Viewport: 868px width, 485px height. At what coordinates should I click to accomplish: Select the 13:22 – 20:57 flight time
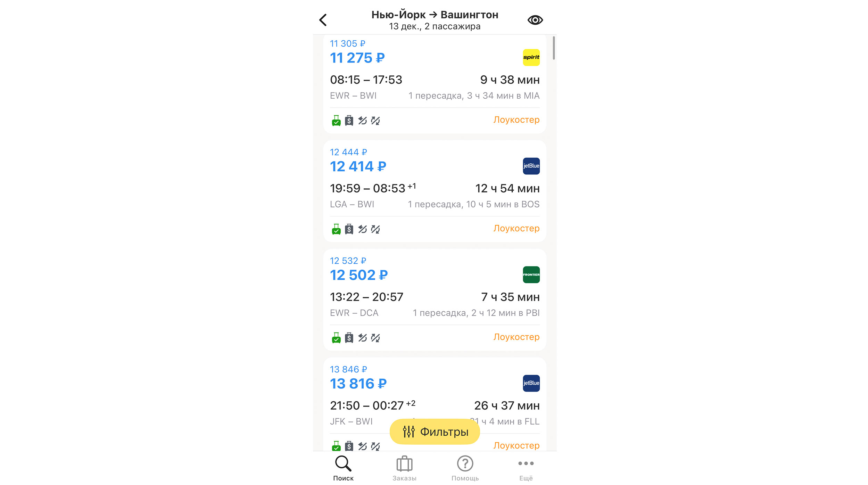coord(366,297)
